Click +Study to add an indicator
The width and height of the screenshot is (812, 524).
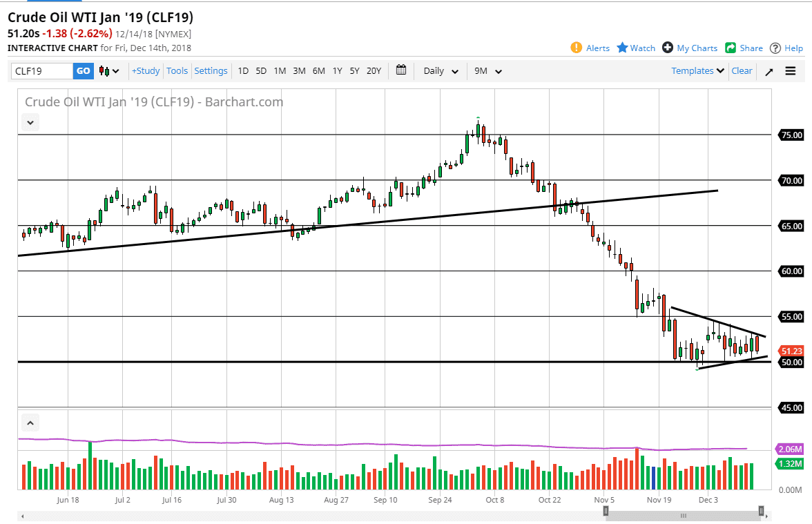click(146, 70)
